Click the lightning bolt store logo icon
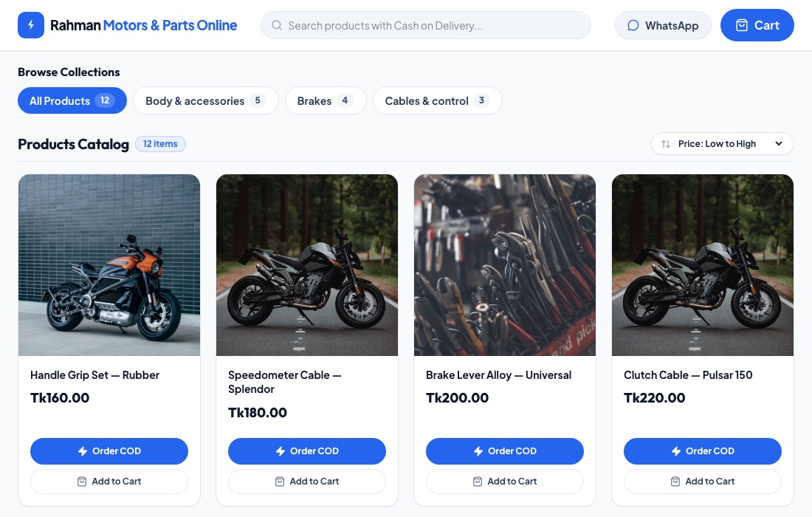This screenshot has height=517, width=812. pyautogui.click(x=31, y=25)
